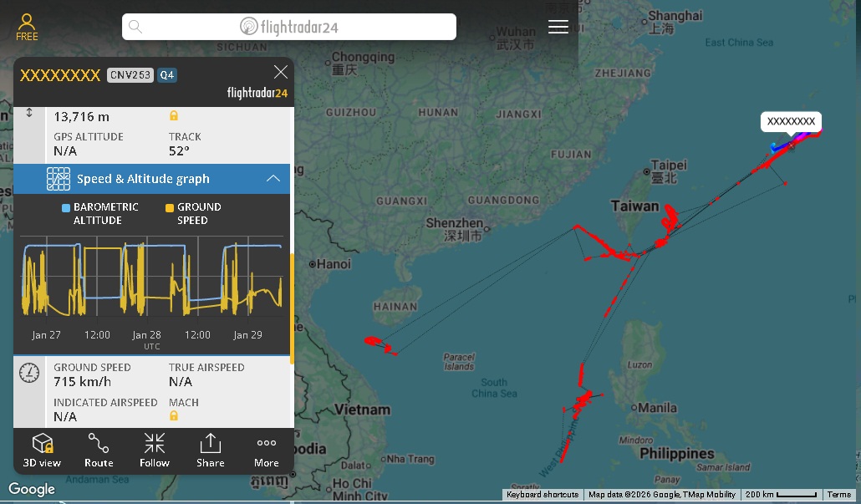Share this flight
Viewport: 861px width, 504px height.
coord(211,450)
